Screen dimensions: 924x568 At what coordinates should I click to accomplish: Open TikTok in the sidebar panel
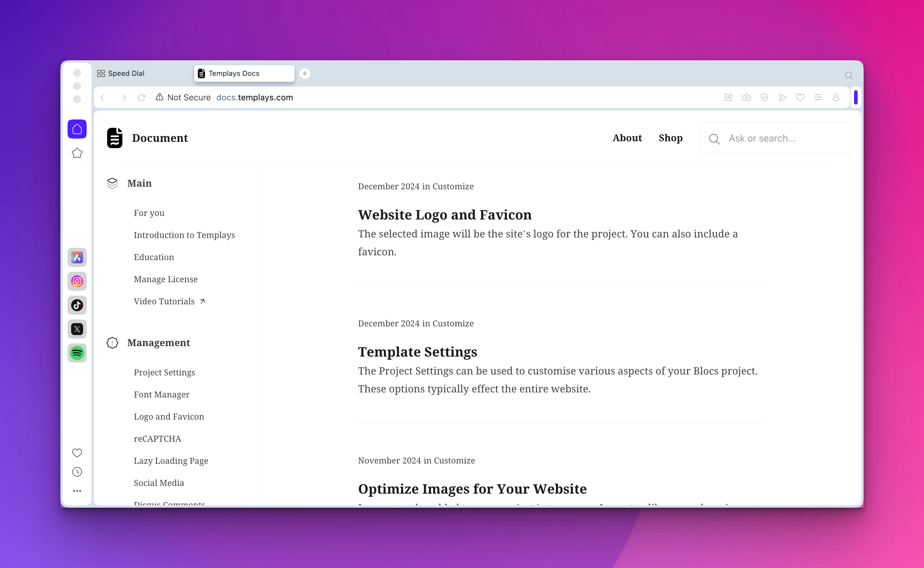pyautogui.click(x=77, y=305)
